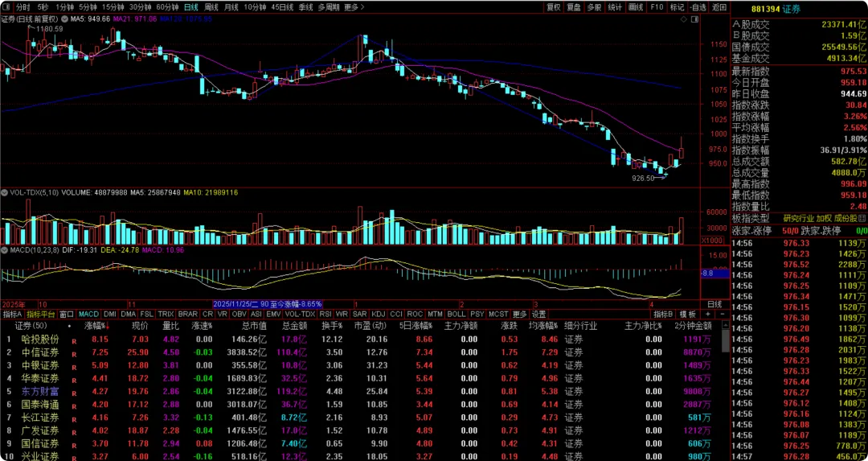The width and height of the screenshot is (868, 461).
Task: Select the 哈投股份 stock row
Action: click(x=360, y=340)
